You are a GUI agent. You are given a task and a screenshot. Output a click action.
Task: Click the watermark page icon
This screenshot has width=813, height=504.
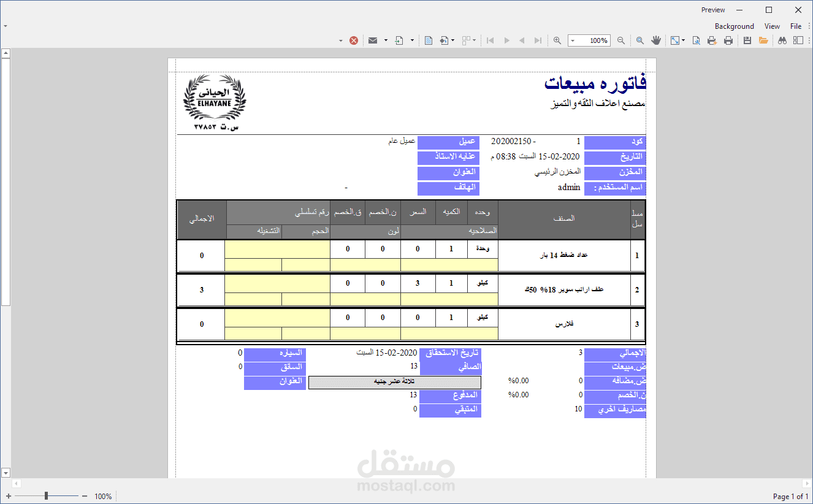pos(429,40)
